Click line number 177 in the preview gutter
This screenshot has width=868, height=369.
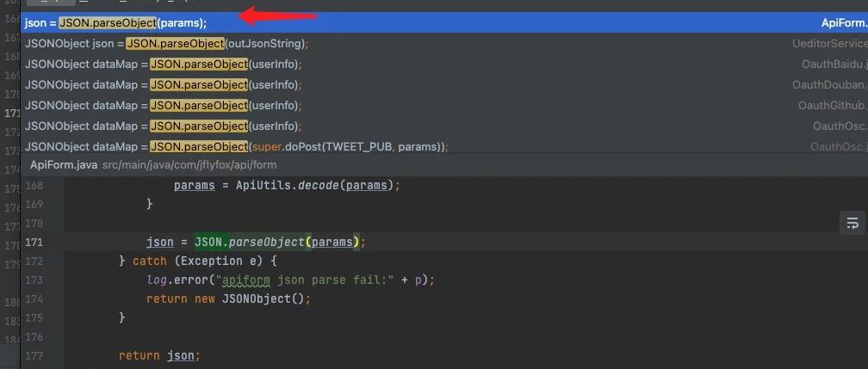click(x=34, y=356)
